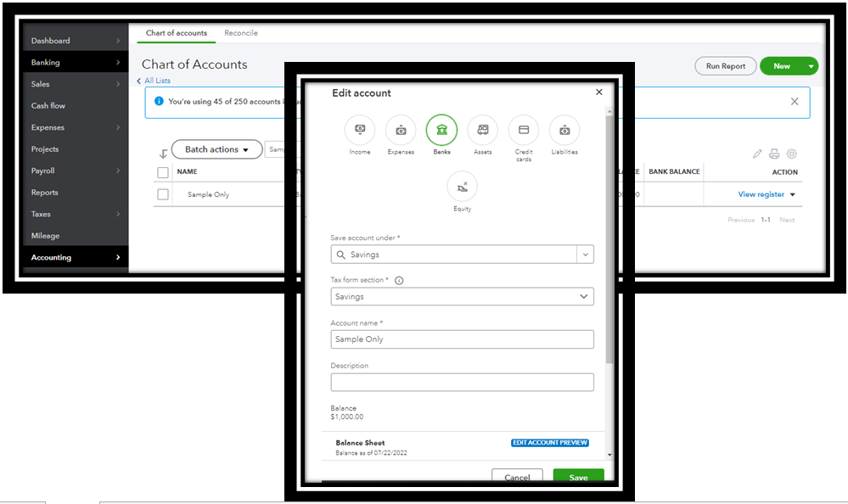Close the Edit account dialog

pos(598,92)
